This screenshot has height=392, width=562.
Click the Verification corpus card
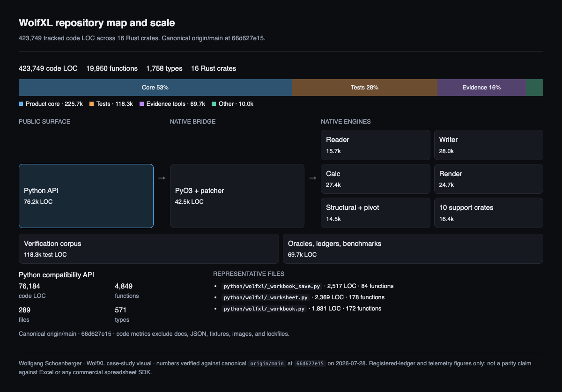pyautogui.click(x=149, y=249)
